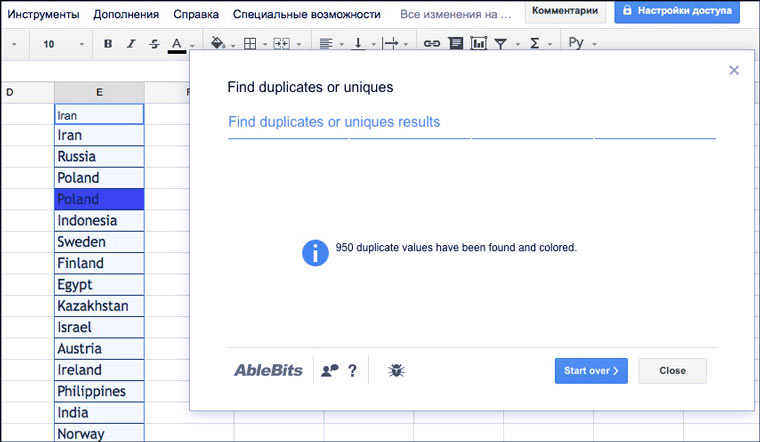Open AbleBits feedback people icon
The width and height of the screenshot is (760, 442).
(x=330, y=371)
